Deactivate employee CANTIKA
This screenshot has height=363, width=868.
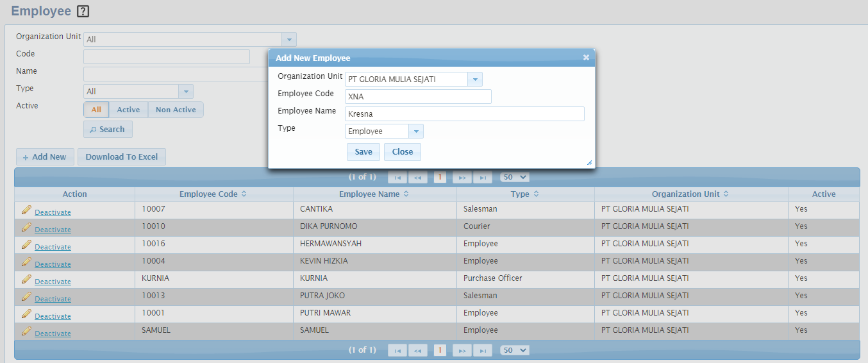(x=53, y=212)
